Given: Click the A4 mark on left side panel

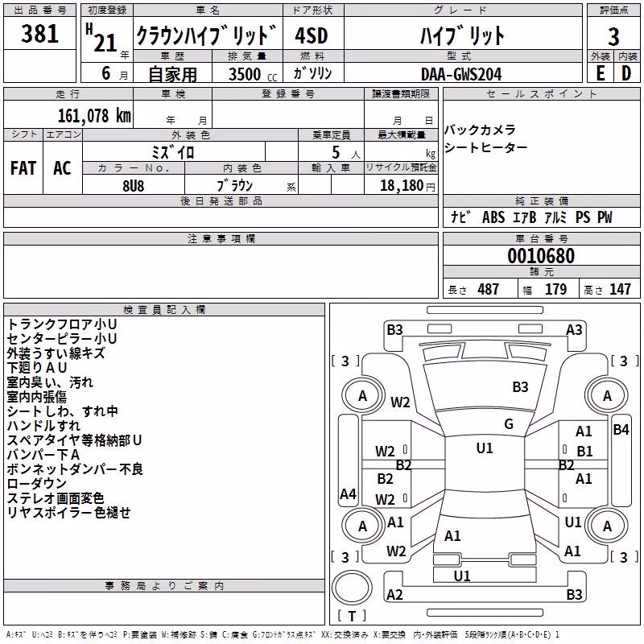Looking at the screenshot, I should pyautogui.click(x=348, y=494).
